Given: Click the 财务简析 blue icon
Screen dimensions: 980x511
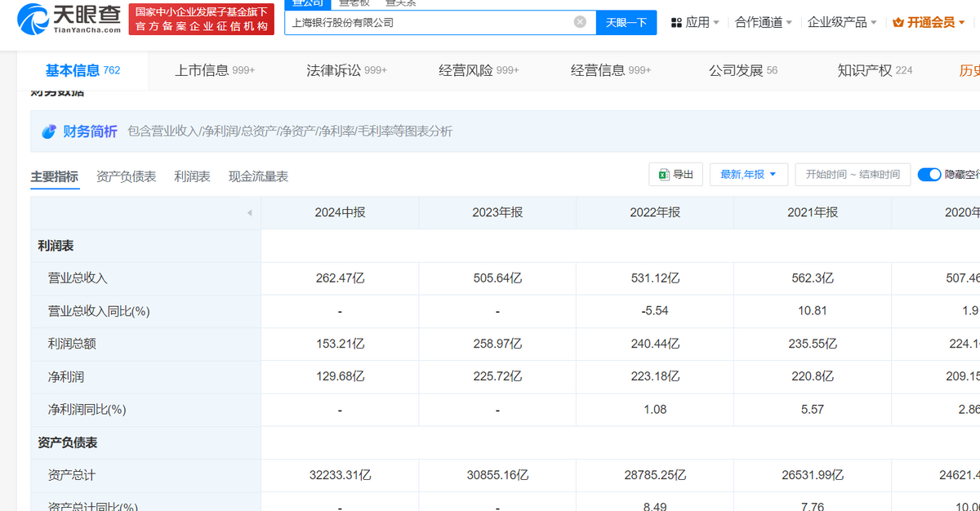Looking at the screenshot, I should (49, 131).
